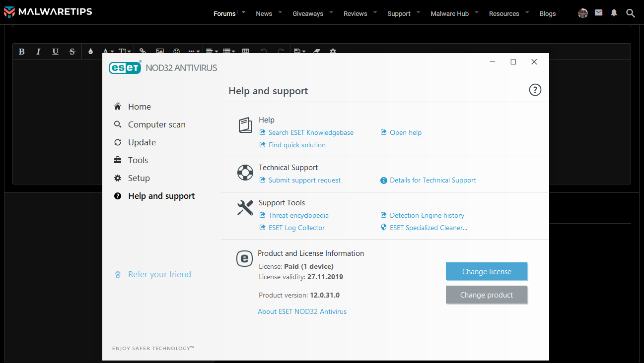This screenshot has width=644, height=363.
Task: Toggle underline formatting in the editor
Action: coord(55,52)
